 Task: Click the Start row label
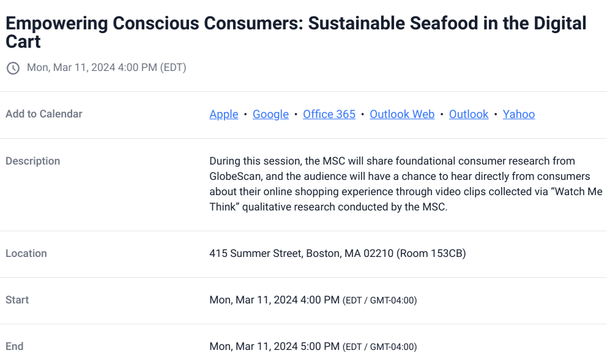17,300
